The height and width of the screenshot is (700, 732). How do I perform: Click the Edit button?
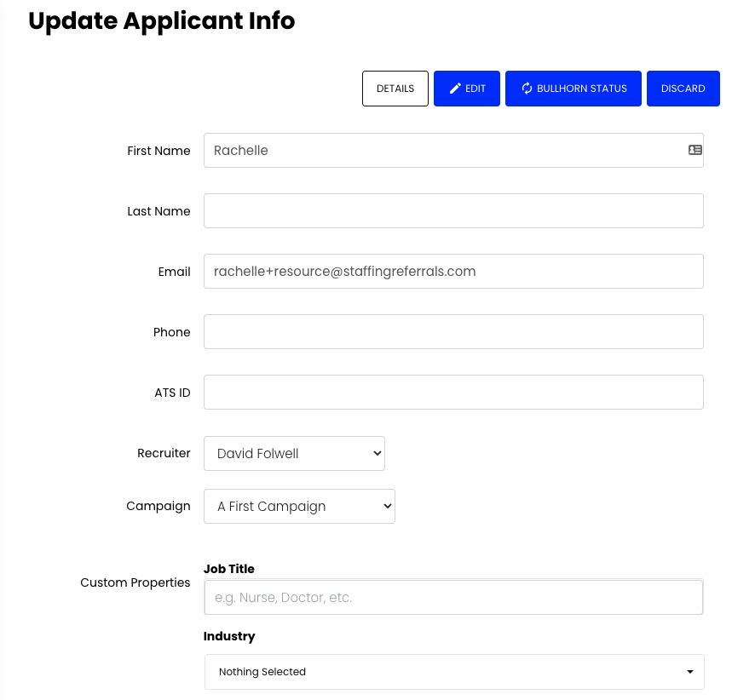pos(466,88)
